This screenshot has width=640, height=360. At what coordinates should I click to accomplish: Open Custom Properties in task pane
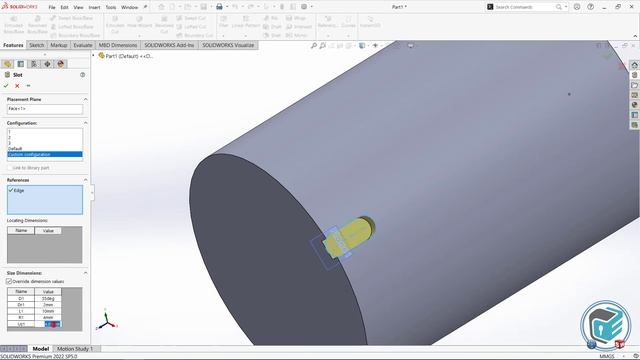[634, 115]
